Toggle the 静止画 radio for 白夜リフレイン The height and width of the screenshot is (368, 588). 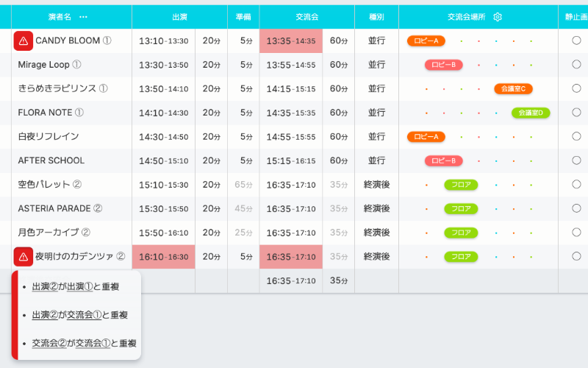(x=576, y=136)
